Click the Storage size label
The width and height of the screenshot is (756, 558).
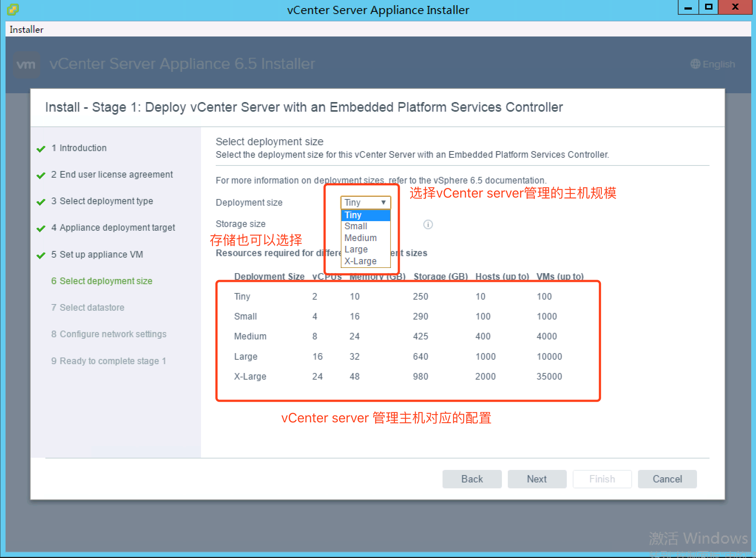point(240,224)
